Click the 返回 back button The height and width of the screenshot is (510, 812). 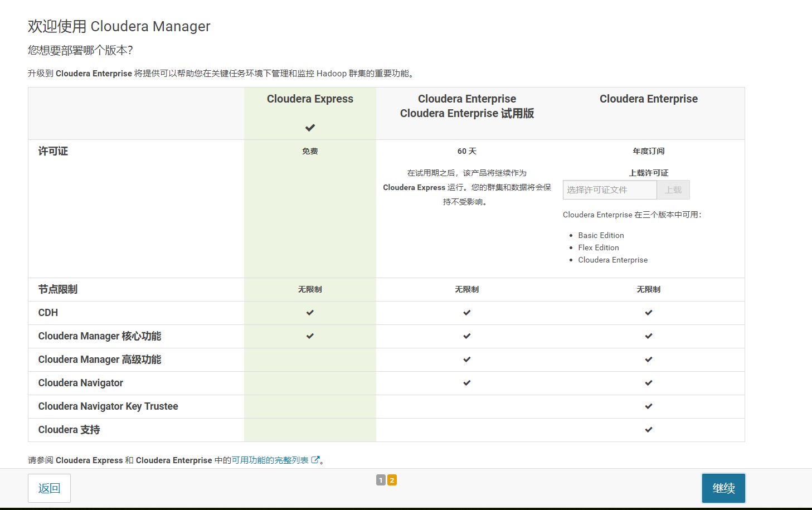pos(49,488)
